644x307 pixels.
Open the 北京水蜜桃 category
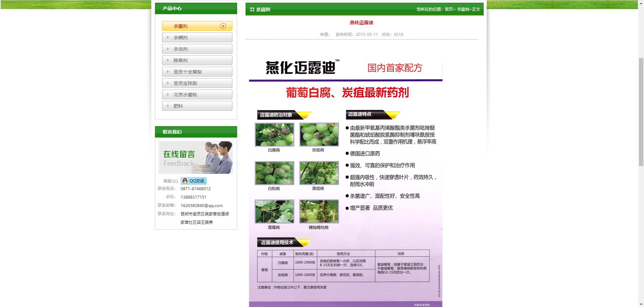(x=197, y=95)
